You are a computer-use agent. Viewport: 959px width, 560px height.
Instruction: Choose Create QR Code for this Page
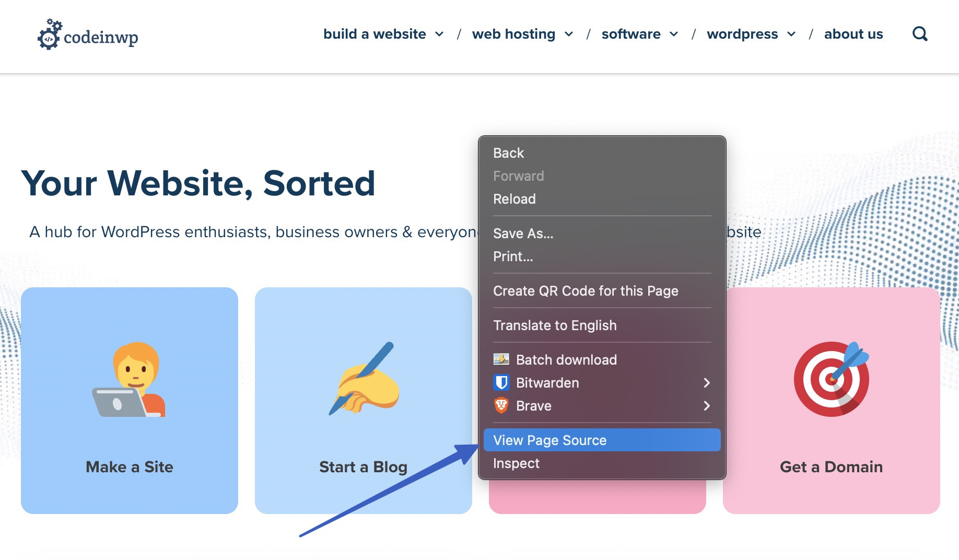click(586, 291)
